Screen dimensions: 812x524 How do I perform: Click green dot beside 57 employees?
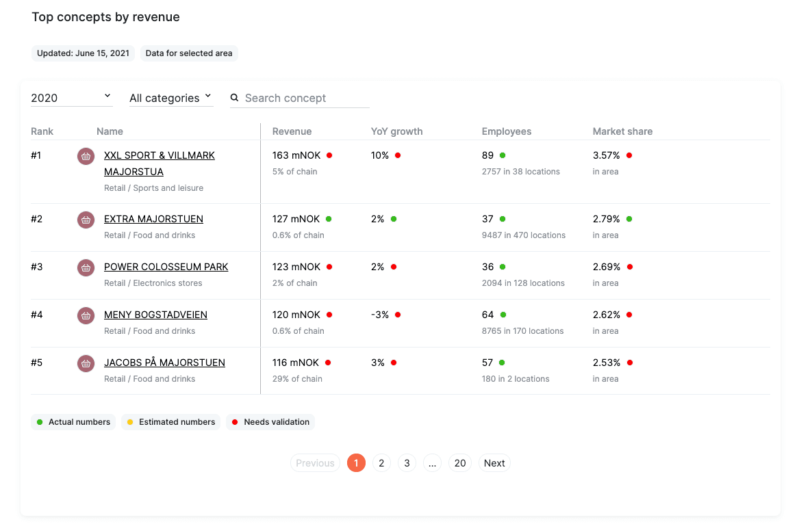point(502,363)
